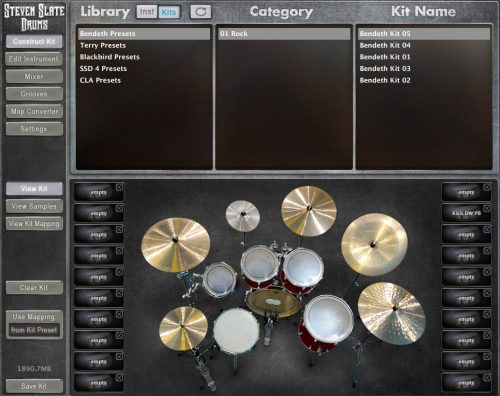Viewport: 500px width, 396px height.
Task: Open the Use Mapping from Kit Preset dropdown
Action: click(34, 330)
